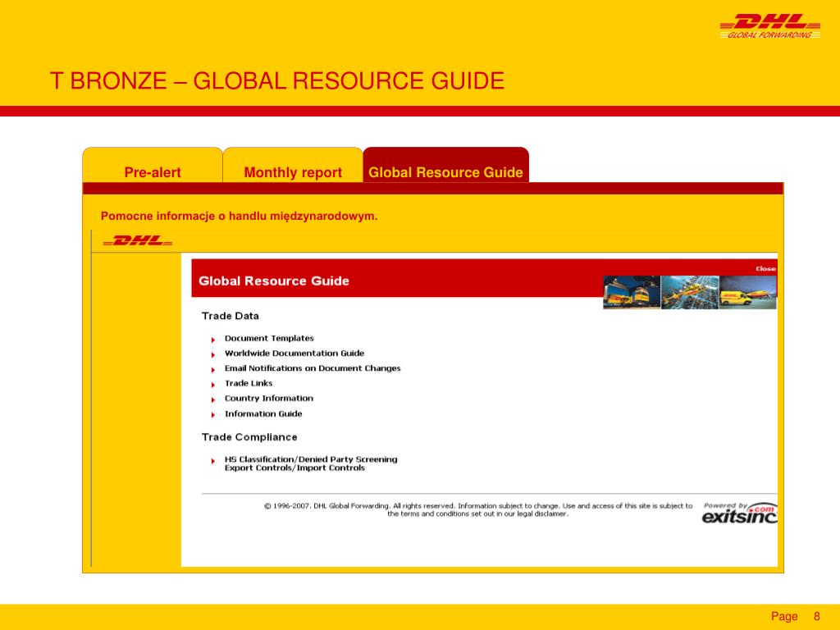Click the DHL trucks thumbnail photo
This screenshot has height=630, width=840.
click(632, 293)
